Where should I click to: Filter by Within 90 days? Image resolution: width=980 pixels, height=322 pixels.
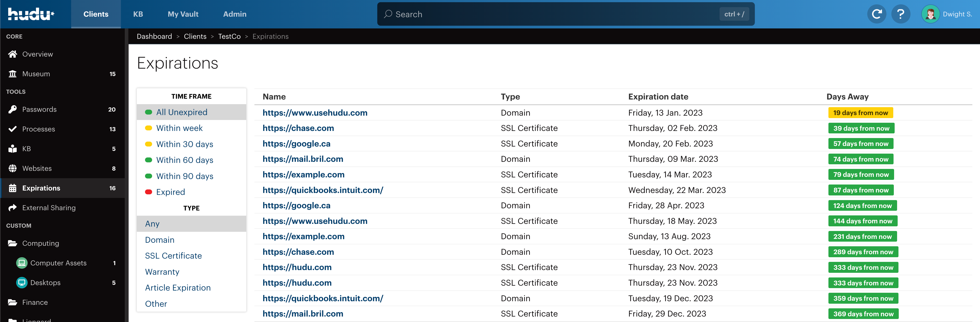tap(191, 176)
